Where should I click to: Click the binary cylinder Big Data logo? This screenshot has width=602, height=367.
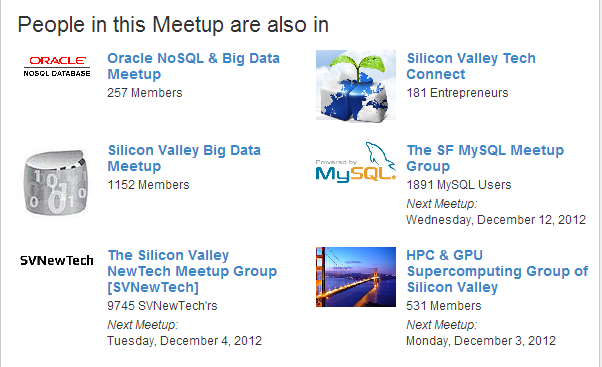click(56, 182)
